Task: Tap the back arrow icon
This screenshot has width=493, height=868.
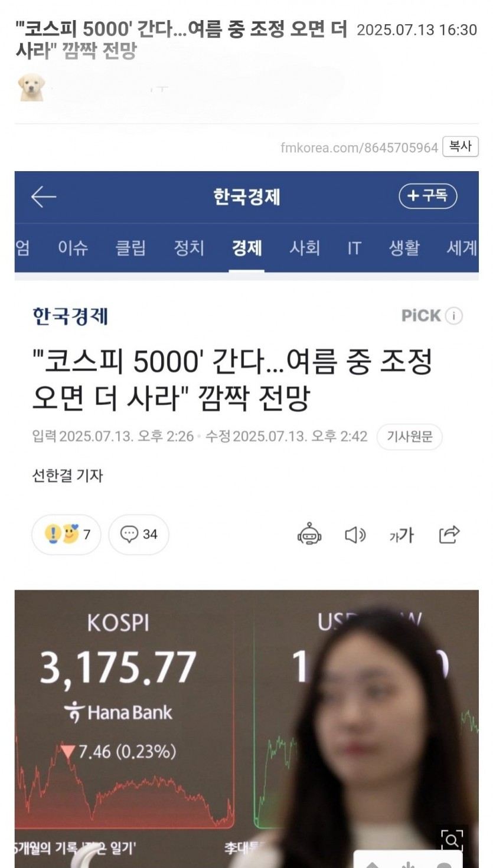Action: 44,196
